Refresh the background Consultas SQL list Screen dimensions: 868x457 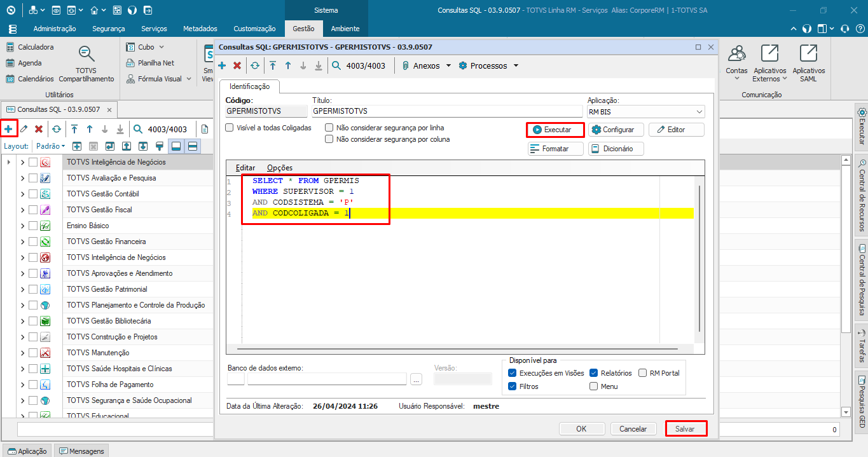[57, 129]
